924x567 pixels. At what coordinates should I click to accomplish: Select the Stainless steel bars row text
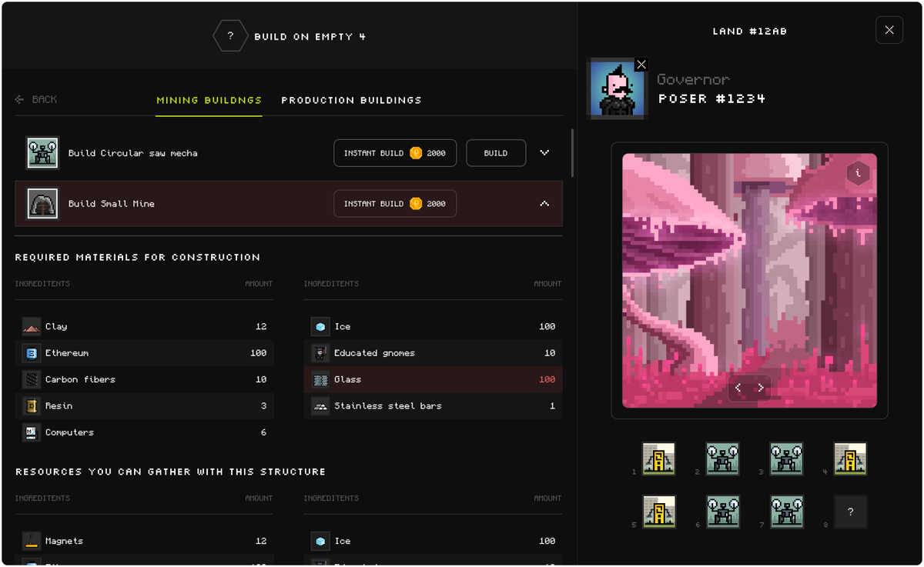(x=387, y=406)
